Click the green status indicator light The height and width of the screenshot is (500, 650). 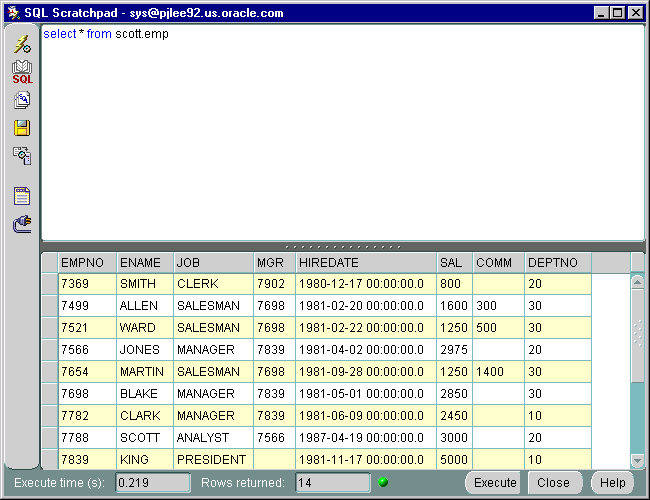pos(383,483)
